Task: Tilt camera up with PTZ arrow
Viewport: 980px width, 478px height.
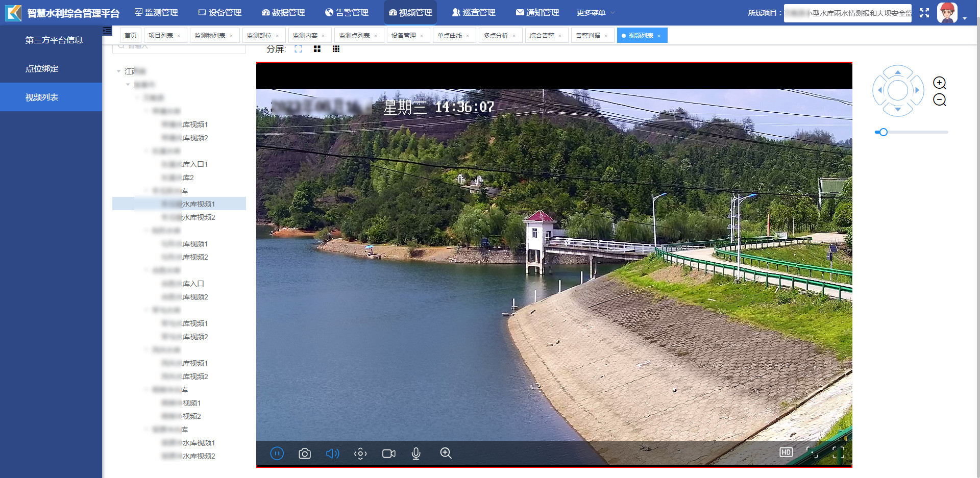Action: click(898, 72)
